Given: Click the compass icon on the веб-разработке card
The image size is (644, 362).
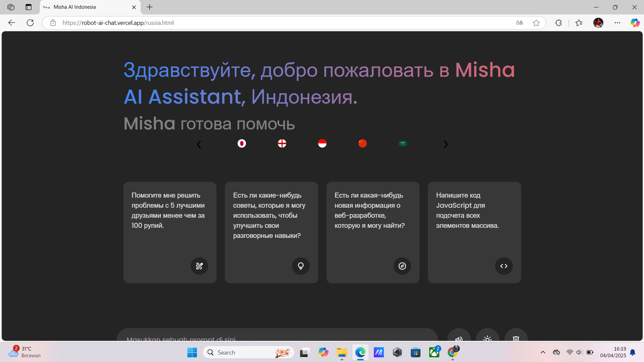Looking at the screenshot, I should [x=402, y=266].
